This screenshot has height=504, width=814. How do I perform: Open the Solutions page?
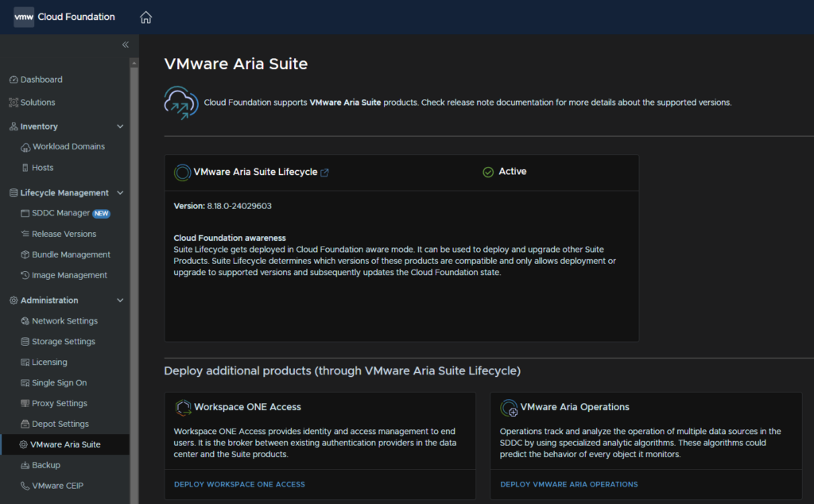pos(37,103)
